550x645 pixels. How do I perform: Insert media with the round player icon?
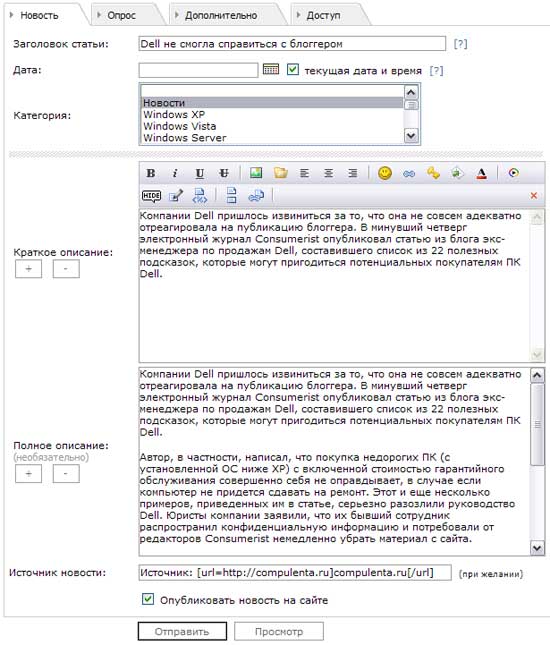pos(513,173)
